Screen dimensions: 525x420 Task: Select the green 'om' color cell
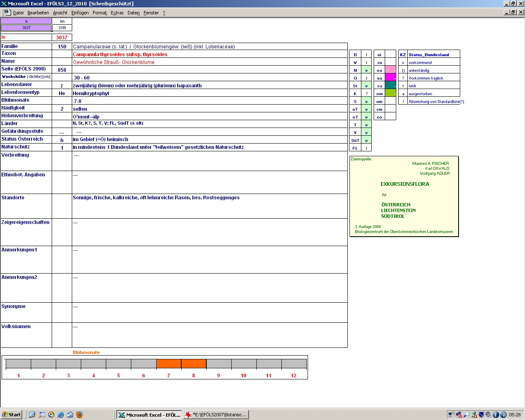pos(390,93)
